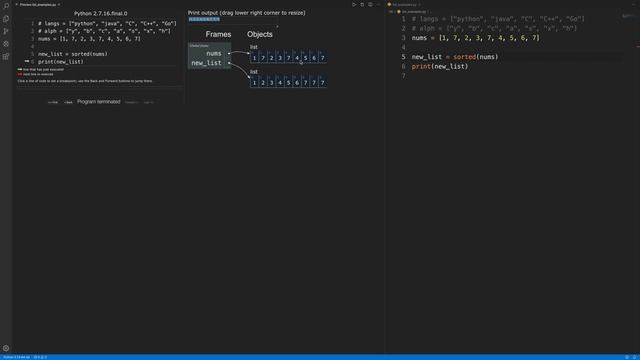640x360 pixels.
Task: Click the nums variable in Frames
Action: [x=213, y=53]
